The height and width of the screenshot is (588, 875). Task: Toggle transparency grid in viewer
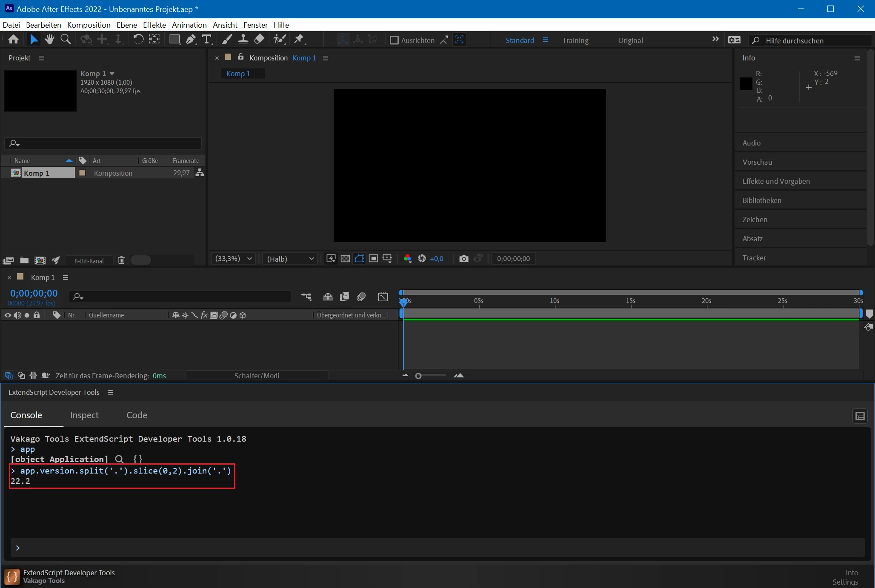click(x=345, y=259)
